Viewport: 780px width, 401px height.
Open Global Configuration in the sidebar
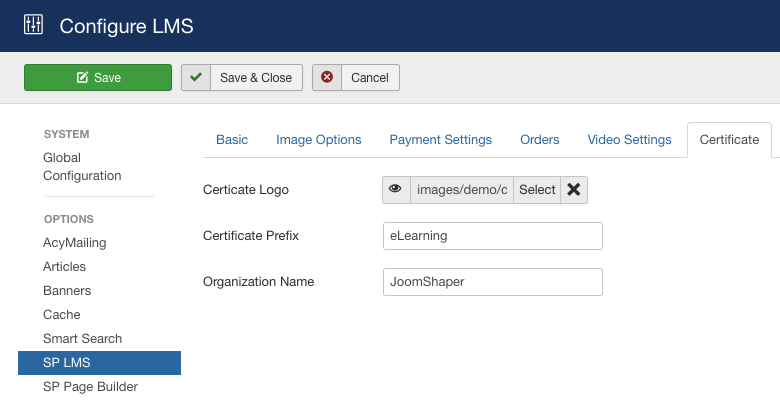(x=82, y=167)
